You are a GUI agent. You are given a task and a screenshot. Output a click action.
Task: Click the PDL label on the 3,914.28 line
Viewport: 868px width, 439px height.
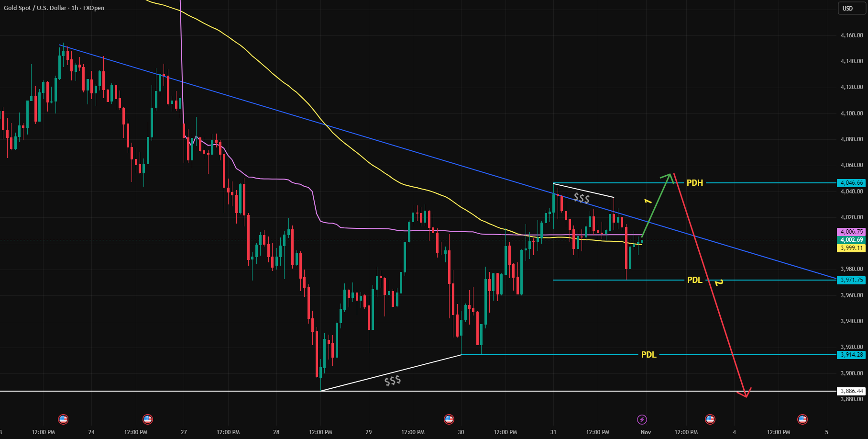tap(649, 355)
